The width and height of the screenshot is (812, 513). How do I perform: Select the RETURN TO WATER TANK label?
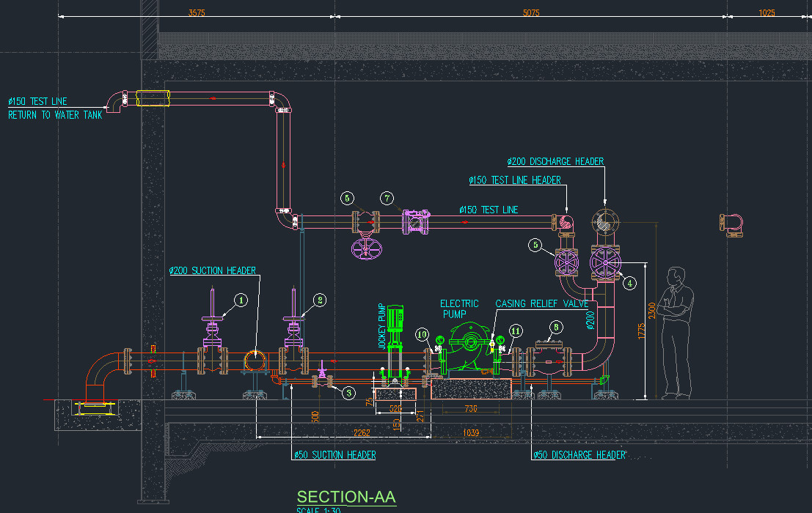(55, 115)
